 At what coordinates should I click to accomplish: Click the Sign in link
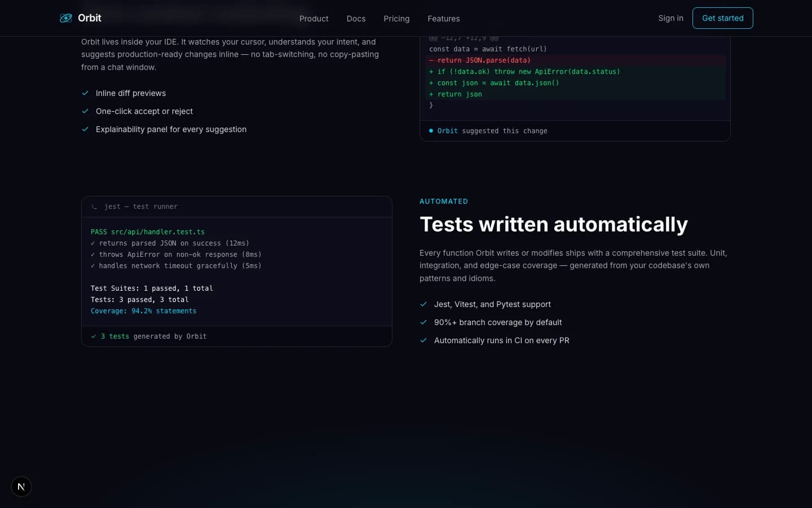(x=670, y=18)
